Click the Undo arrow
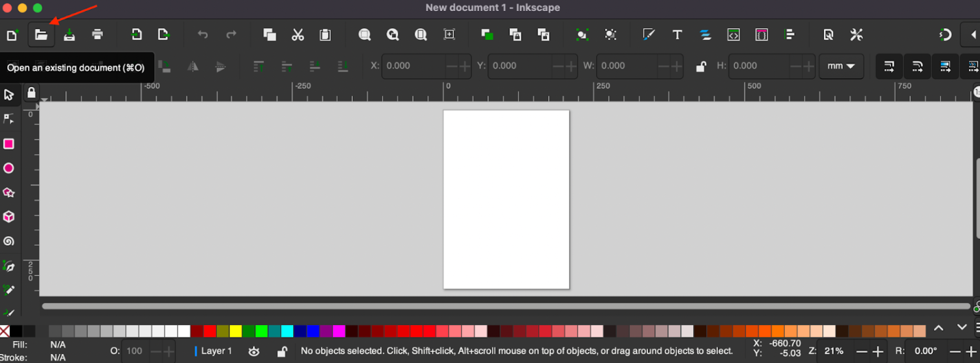This screenshot has height=363, width=980. tap(203, 35)
